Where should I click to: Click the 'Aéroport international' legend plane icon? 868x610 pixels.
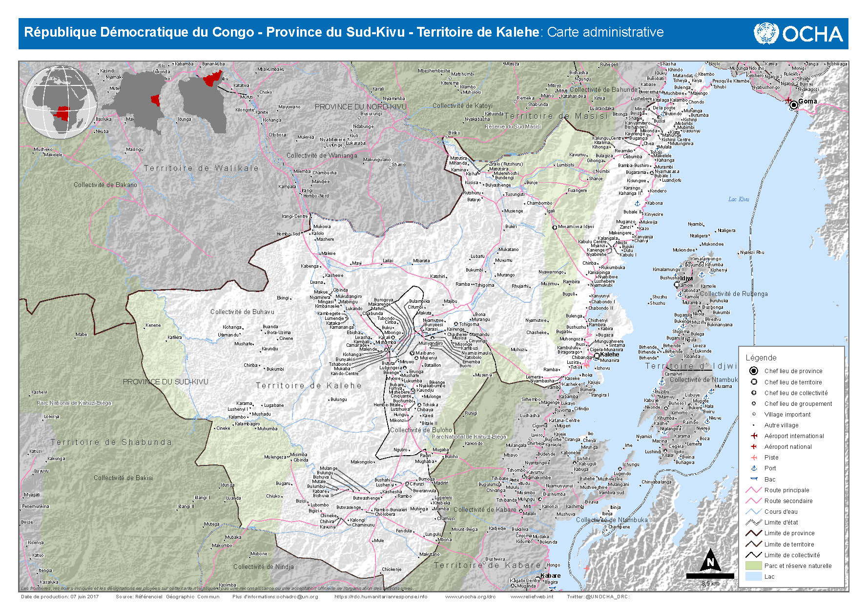point(754,436)
